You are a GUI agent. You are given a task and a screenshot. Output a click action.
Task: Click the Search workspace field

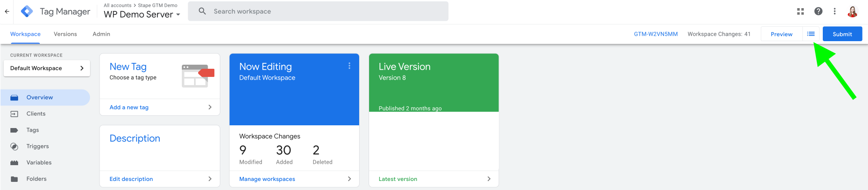click(318, 11)
